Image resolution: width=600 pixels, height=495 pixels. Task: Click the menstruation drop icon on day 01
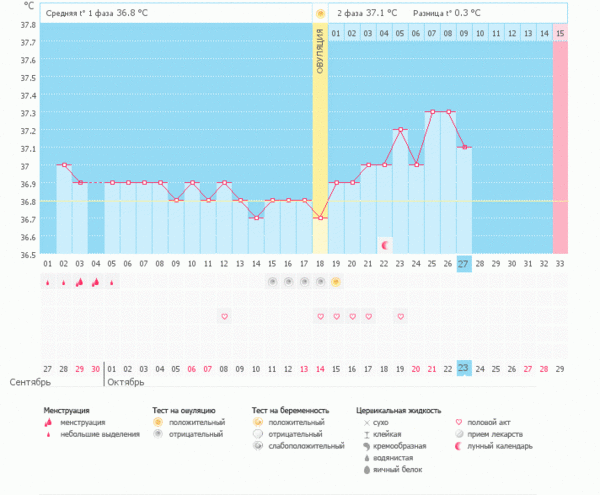click(48, 282)
